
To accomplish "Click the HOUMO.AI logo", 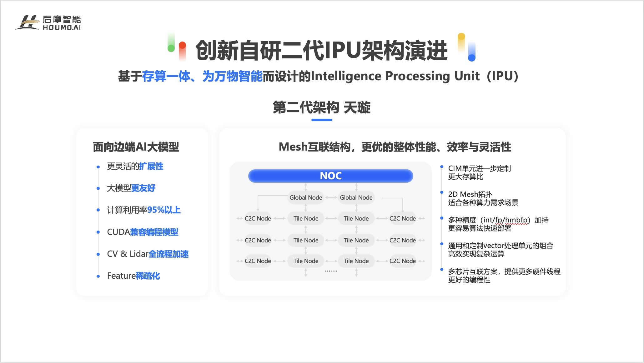I will 48,23.
